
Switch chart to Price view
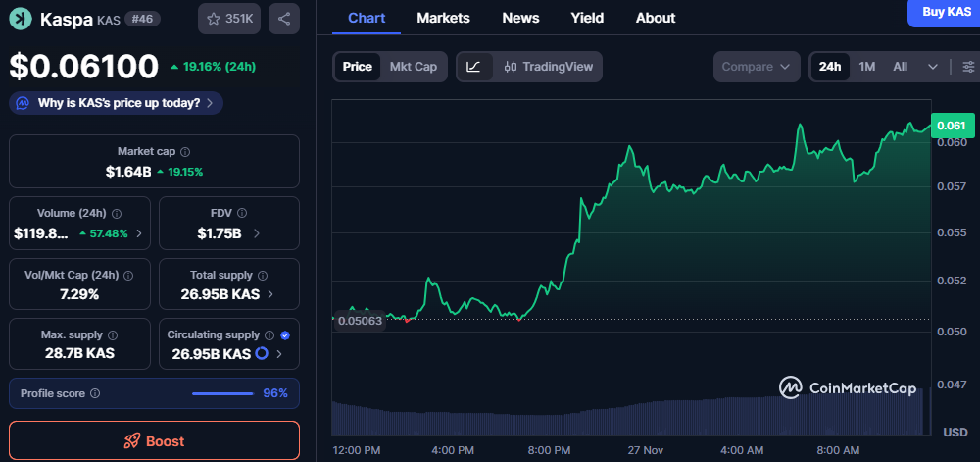pos(358,67)
